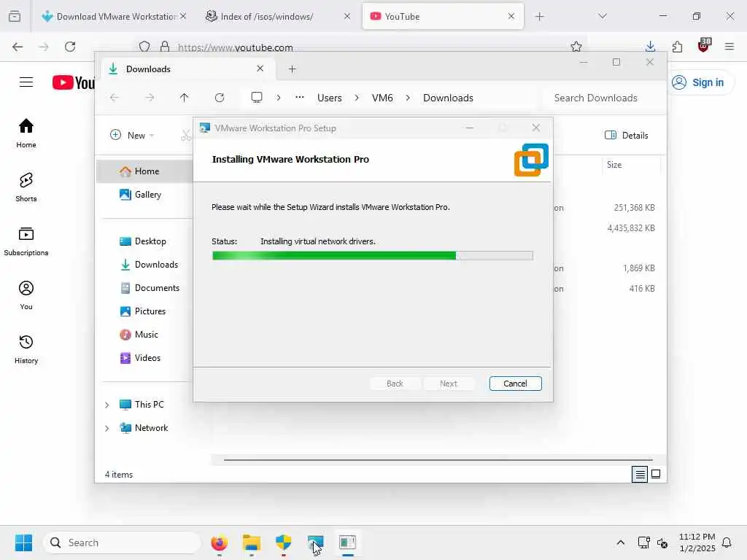
Task: Open the UAC shield taskbar app
Action: pos(284,542)
